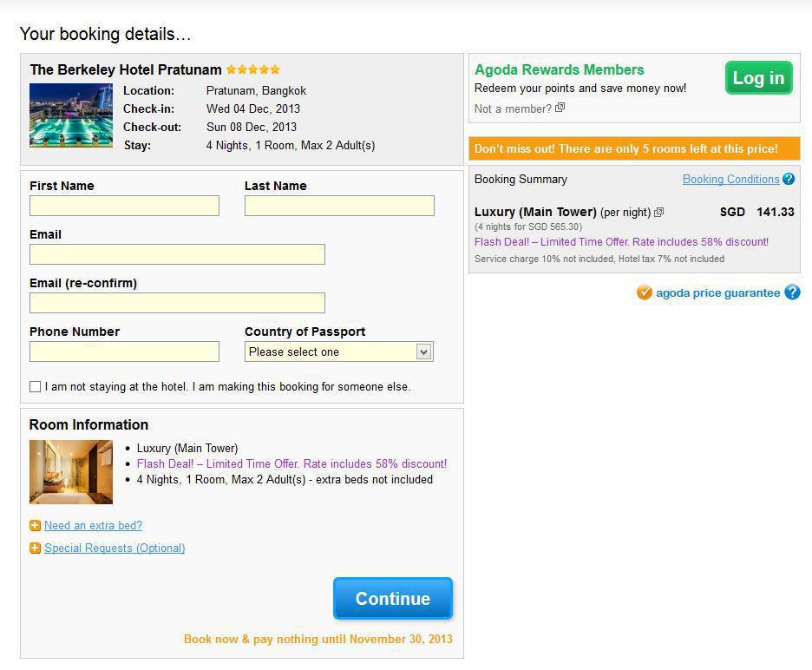Viewport: 812px width, 670px height.
Task: Expand Need an extra bed section
Action: (93, 525)
